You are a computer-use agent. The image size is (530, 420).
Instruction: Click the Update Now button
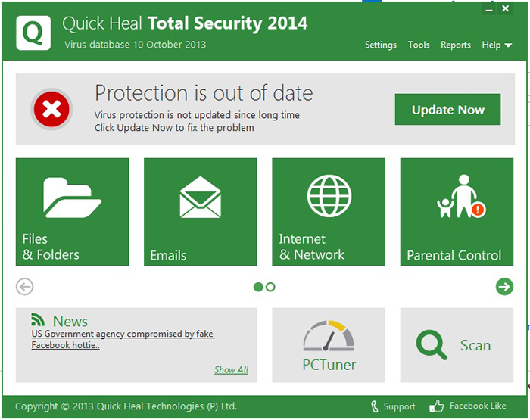(x=448, y=110)
